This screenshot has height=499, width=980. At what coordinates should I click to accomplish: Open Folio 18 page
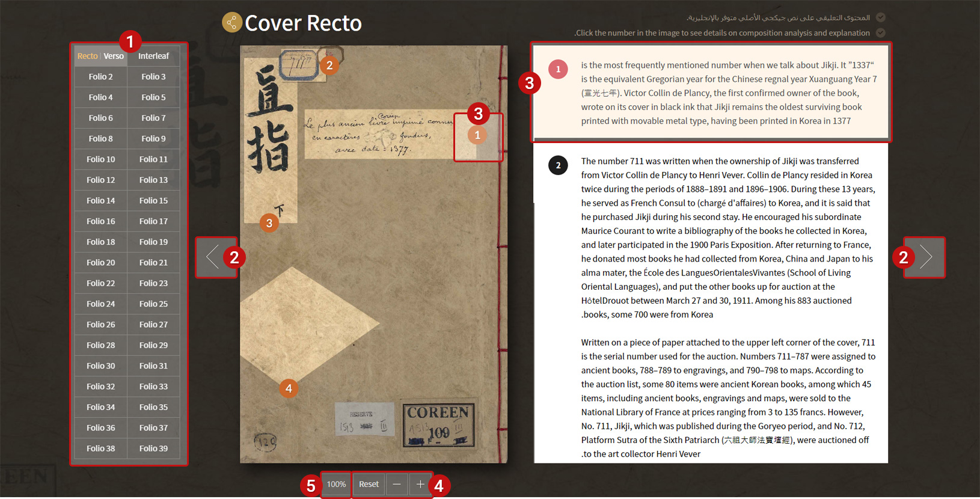point(101,242)
